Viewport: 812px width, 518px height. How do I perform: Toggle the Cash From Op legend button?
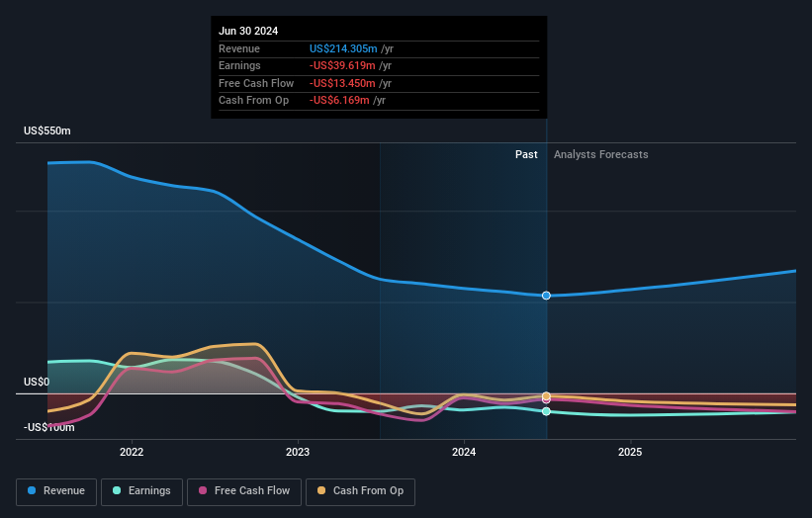click(x=360, y=491)
